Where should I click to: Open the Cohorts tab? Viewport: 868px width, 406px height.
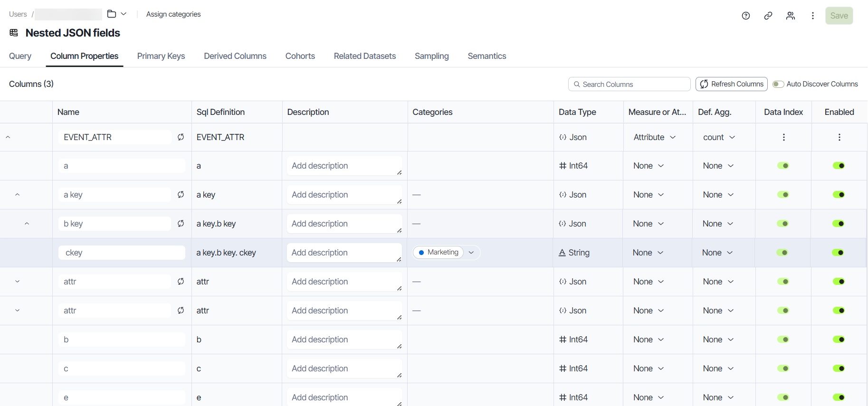(x=300, y=56)
